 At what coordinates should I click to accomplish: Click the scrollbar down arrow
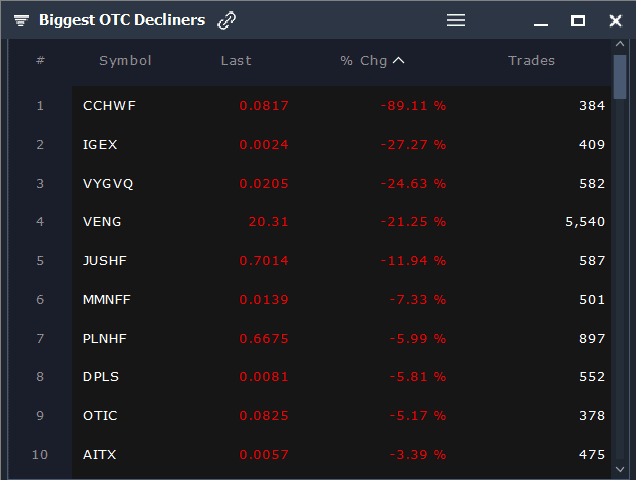(x=620, y=467)
